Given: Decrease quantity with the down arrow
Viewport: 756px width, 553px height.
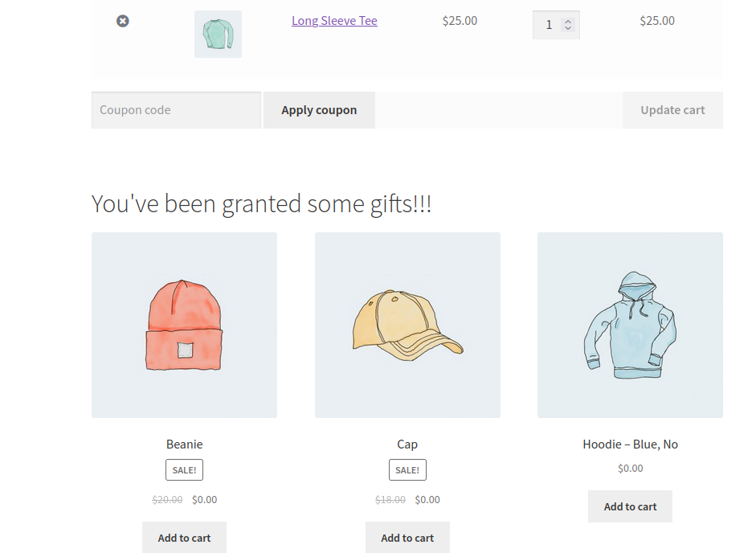Looking at the screenshot, I should pyautogui.click(x=568, y=29).
